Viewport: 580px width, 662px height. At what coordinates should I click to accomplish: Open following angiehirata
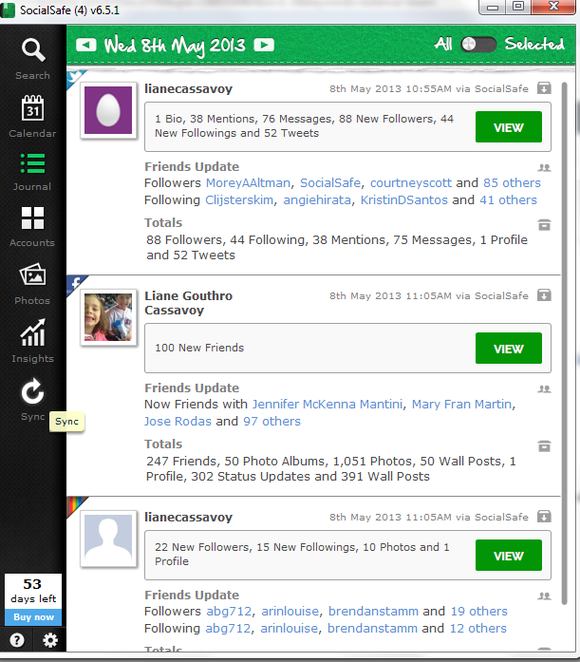tap(317, 200)
